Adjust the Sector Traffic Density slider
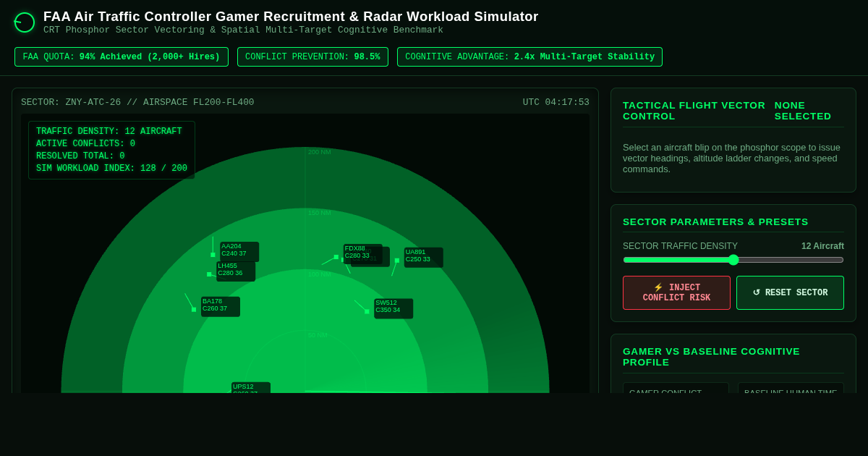 (x=733, y=260)
